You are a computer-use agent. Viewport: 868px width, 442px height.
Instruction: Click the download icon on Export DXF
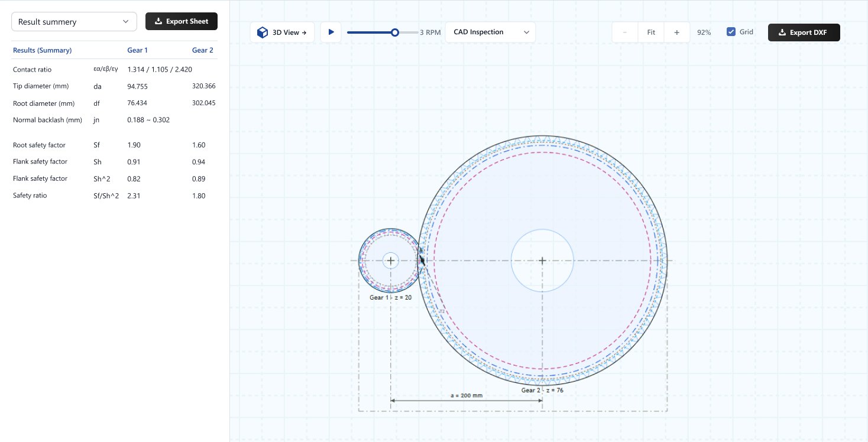782,32
